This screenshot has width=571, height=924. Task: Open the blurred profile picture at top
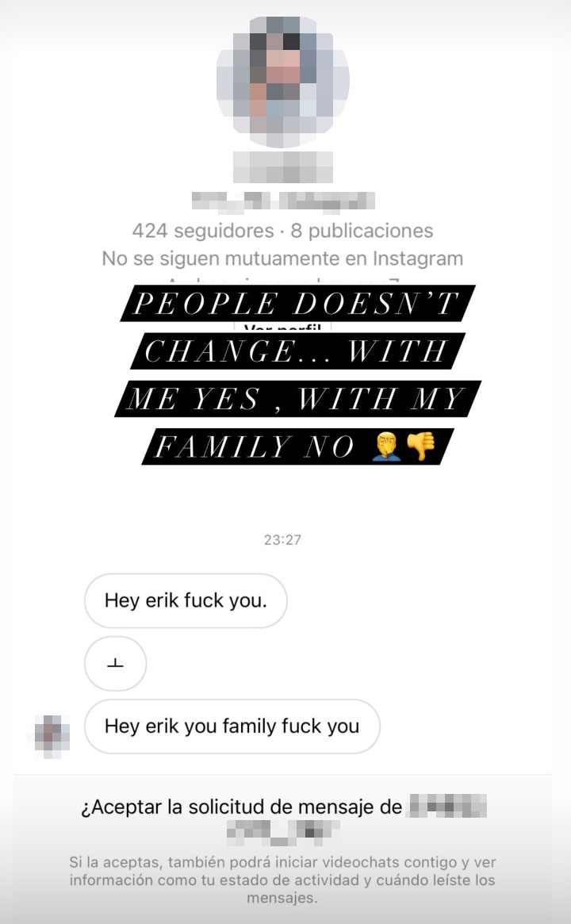(x=283, y=82)
